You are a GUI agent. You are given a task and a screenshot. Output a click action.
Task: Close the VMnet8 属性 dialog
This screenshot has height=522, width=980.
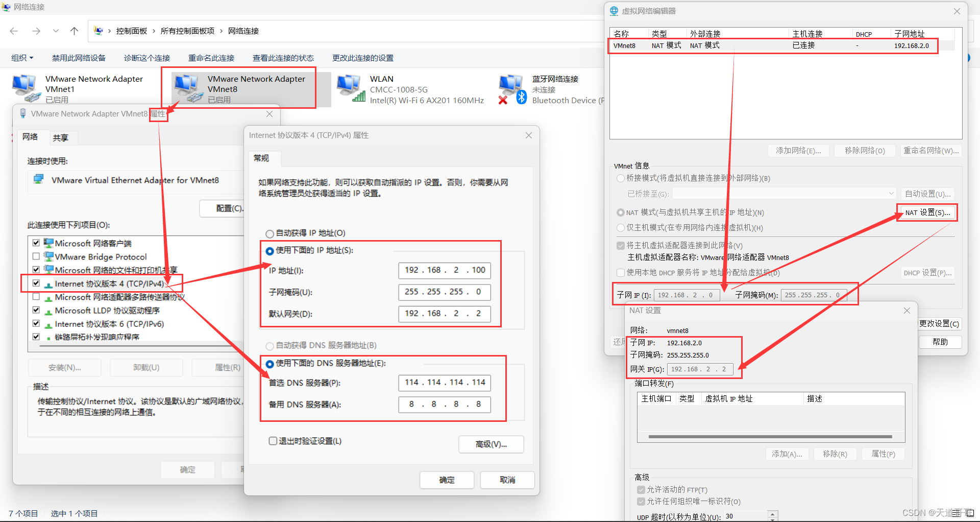click(269, 114)
